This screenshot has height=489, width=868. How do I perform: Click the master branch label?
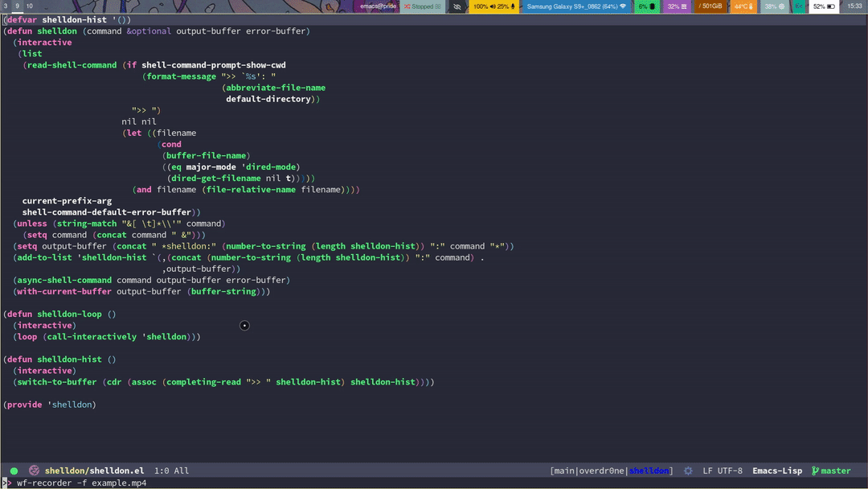click(x=835, y=471)
